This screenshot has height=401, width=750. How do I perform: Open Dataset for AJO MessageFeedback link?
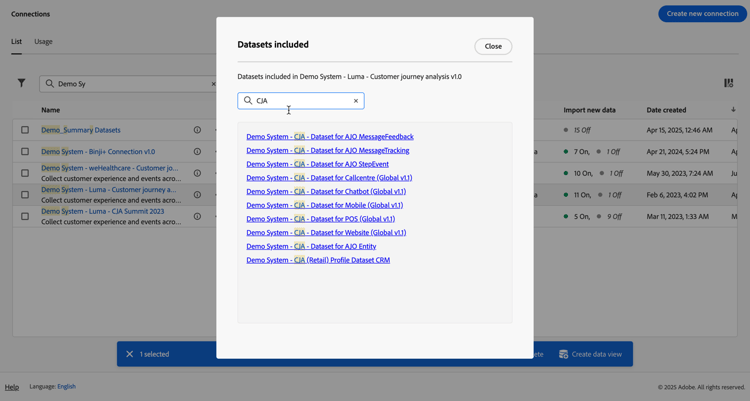pyautogui.click(x=330, y=137)
